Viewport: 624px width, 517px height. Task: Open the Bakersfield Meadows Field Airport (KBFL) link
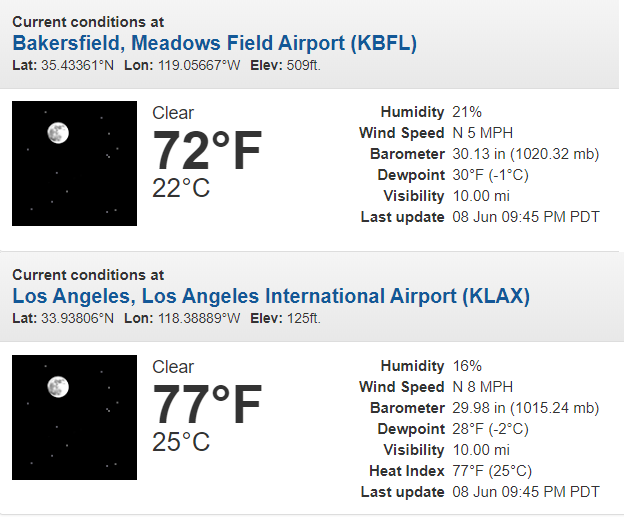pos(214,43)
